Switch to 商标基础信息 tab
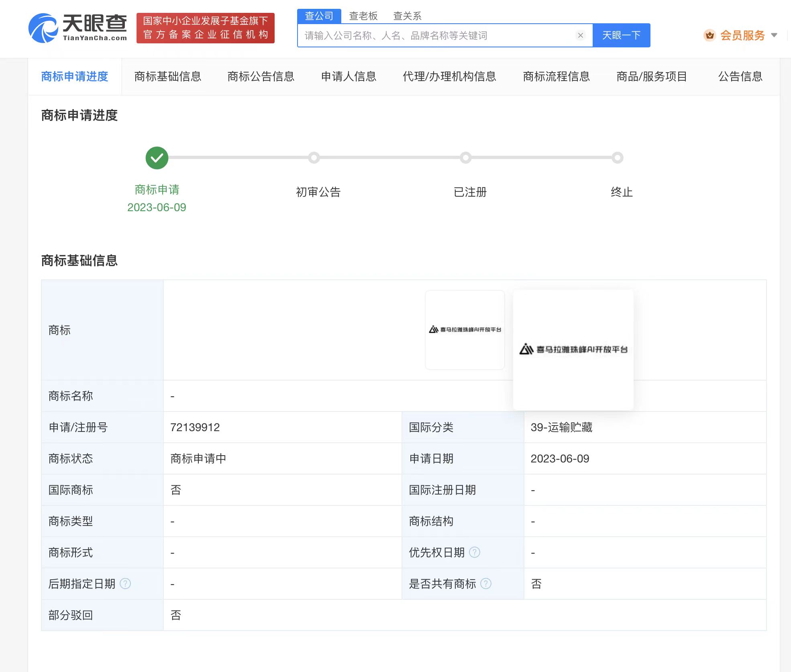The width and height of the screenshot is (791, 672). tap(168, 76)
